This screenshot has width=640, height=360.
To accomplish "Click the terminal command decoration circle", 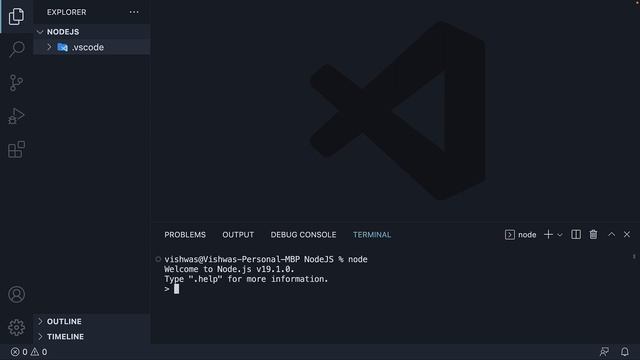I will [x=158, y=259].
